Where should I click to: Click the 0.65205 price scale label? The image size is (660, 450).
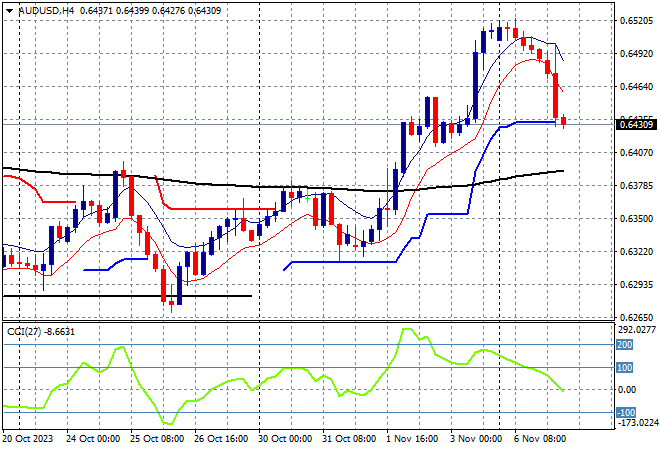tap(636, 21)
